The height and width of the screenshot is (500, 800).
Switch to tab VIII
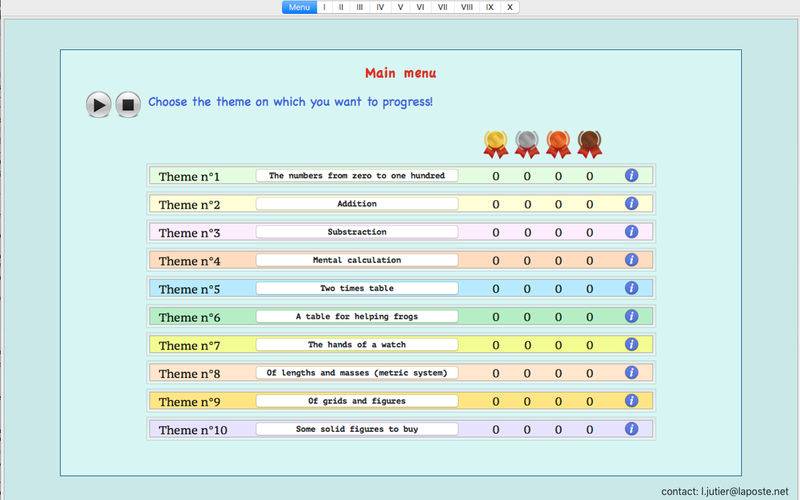466,7
